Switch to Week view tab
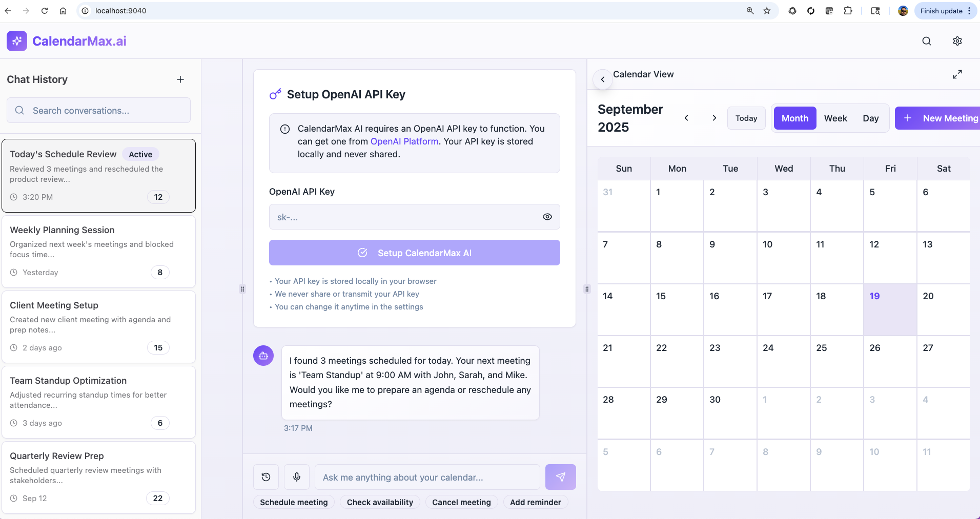 point(835,118)
